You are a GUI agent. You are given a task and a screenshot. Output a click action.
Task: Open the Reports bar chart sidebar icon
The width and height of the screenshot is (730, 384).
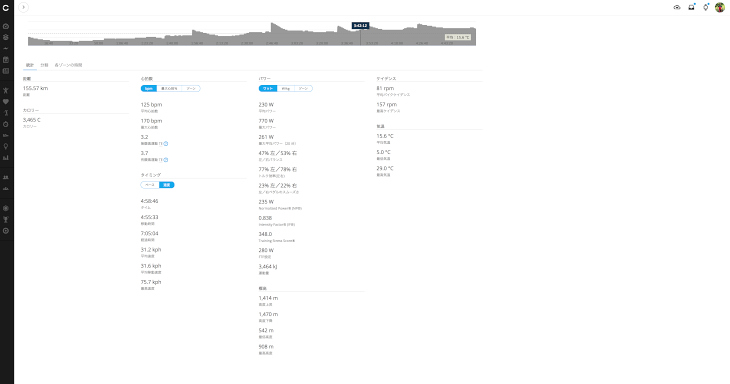[6, 158]
